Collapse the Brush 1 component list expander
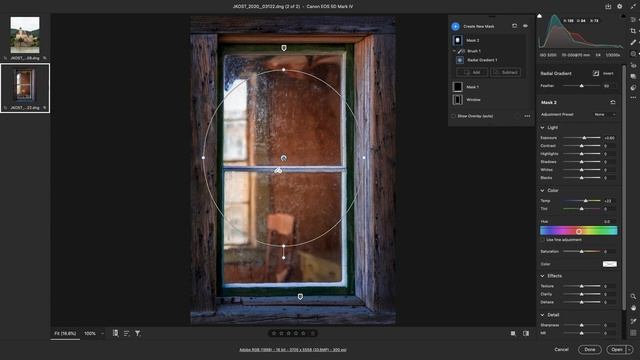Screen dimensions: 640x360 (454, 51)
